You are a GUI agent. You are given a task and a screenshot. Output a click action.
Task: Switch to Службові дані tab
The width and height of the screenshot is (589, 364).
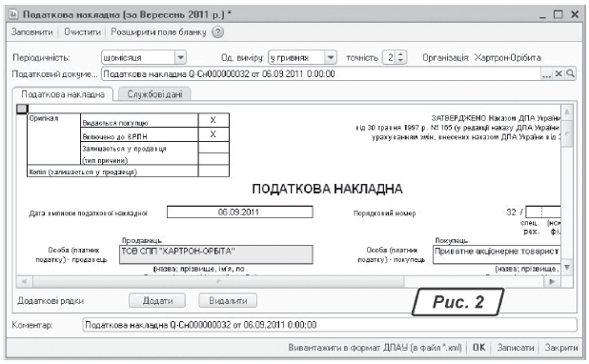pyautogui.click(x=154, y=94)
